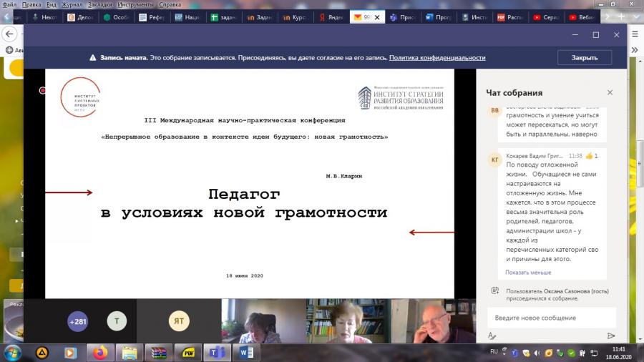
Task: Open the Firefox hamburger menu
Action: (x=635, y=34)
